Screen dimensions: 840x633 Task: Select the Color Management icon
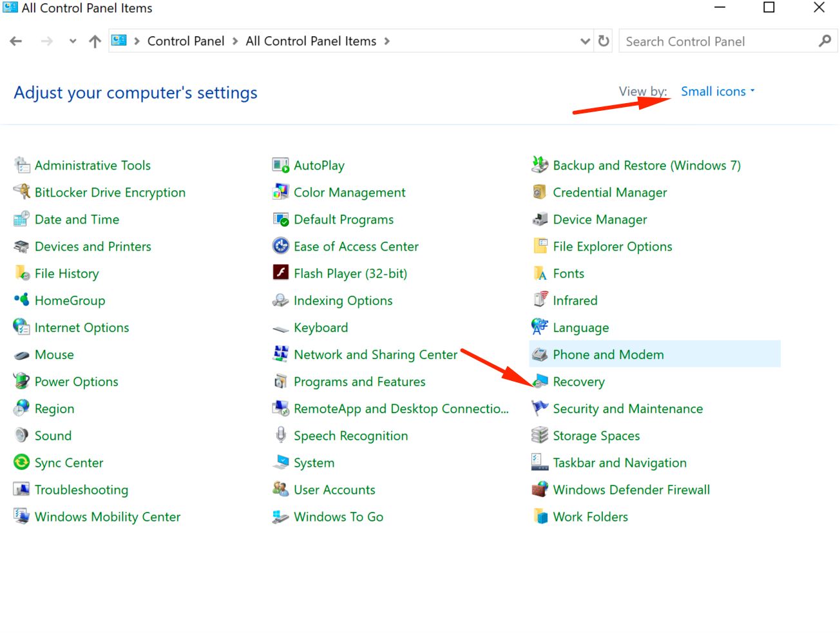click(281, 192)
